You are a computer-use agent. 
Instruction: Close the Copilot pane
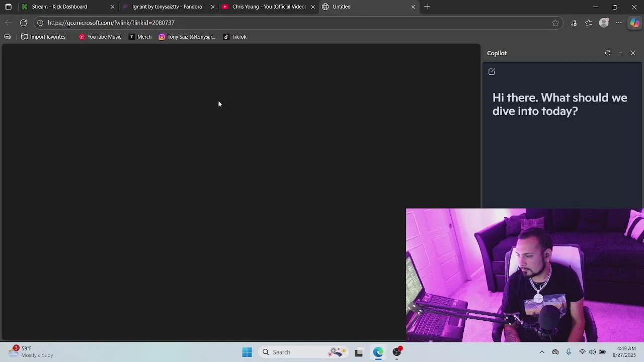coord(633,53)
